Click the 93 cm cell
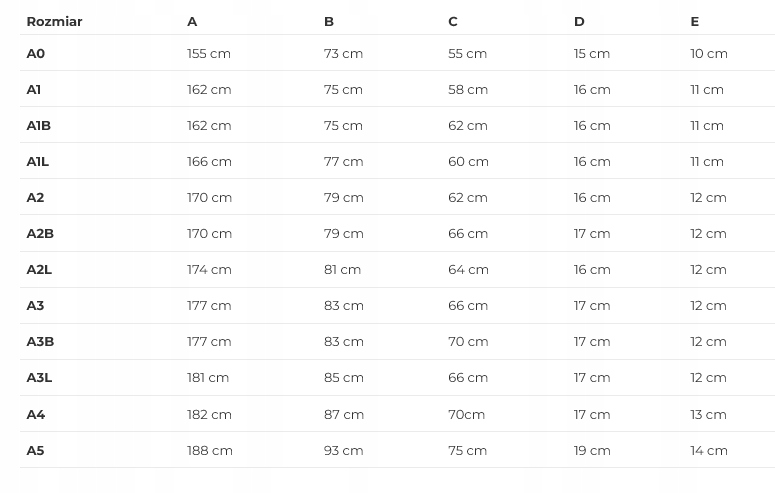The image size is (775, 493). click(343, 450)
